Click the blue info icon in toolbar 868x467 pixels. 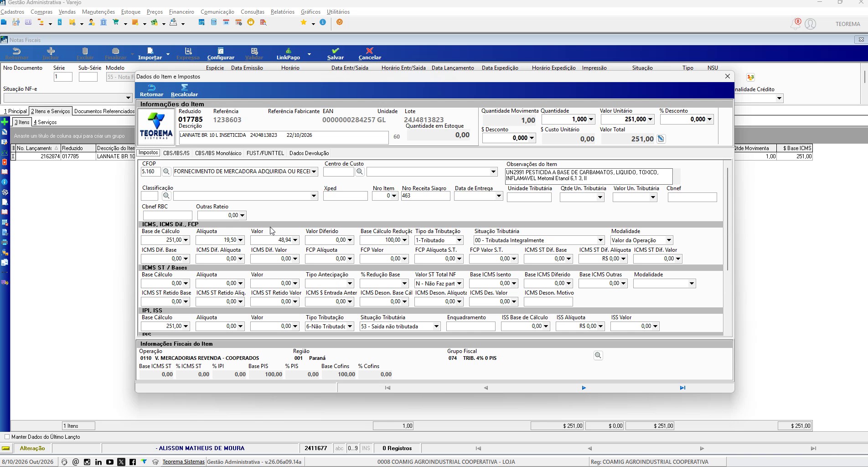(323, 22)
